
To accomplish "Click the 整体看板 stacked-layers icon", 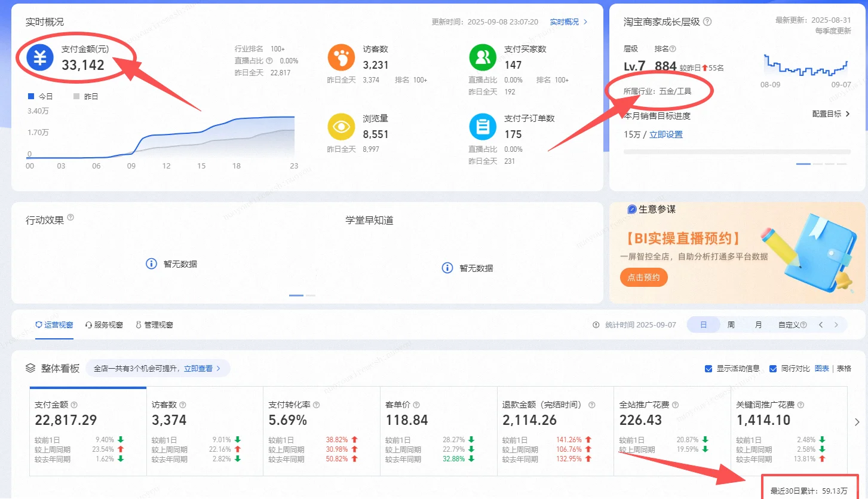I will (31, 368).
